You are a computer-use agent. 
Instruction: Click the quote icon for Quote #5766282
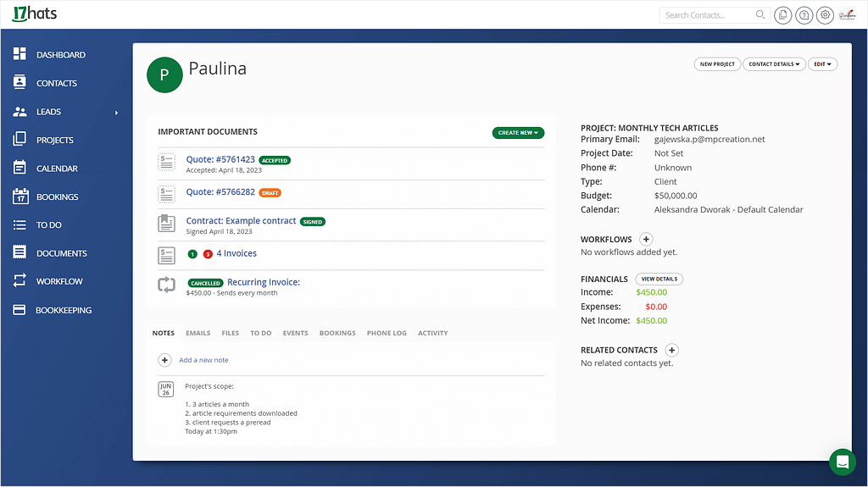click(x=167, y=194)
